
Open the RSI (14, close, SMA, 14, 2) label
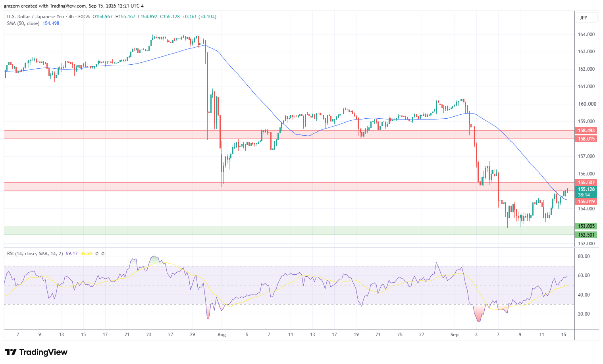(35, 254)
